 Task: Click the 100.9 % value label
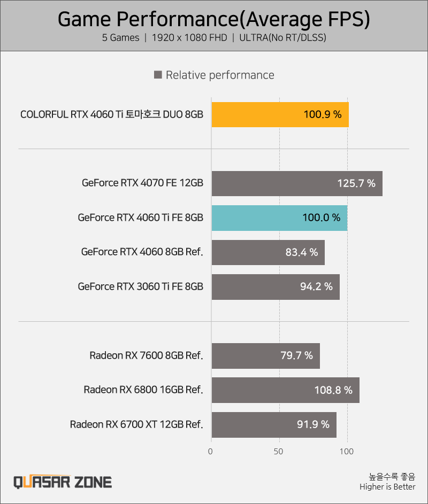[x=323, y=114]
